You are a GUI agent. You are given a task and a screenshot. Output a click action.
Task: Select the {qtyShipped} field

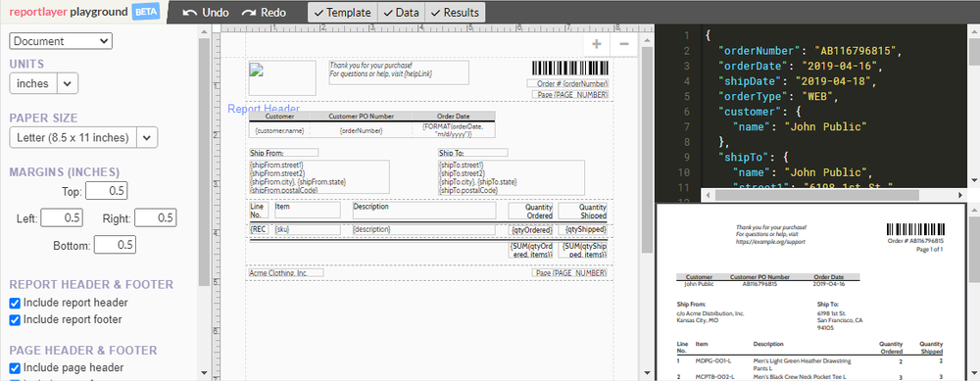point(582,230)
